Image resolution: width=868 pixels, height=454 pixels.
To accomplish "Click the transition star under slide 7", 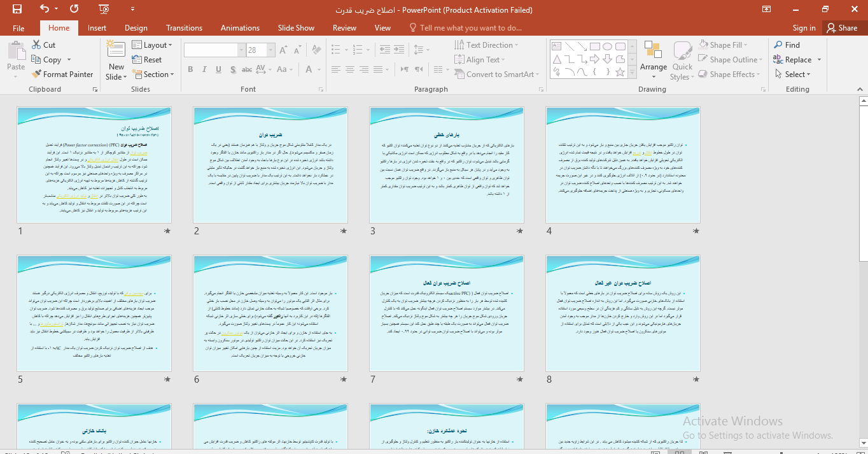I will click(x=520, y=379).
